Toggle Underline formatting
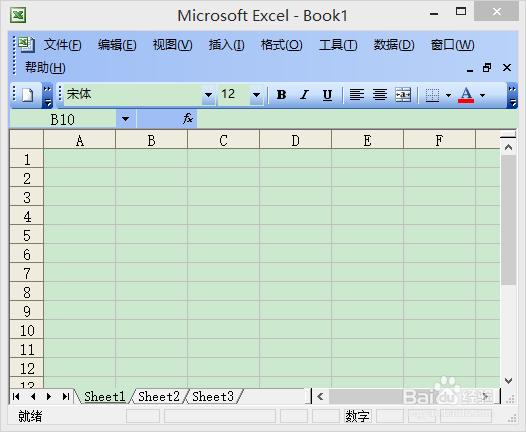526x432 pixels. point(327,95)
